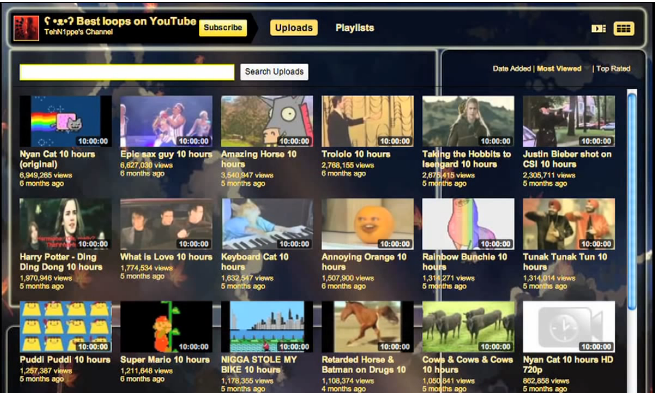Switch to grid view layout icon

click(x=624, y=28)
